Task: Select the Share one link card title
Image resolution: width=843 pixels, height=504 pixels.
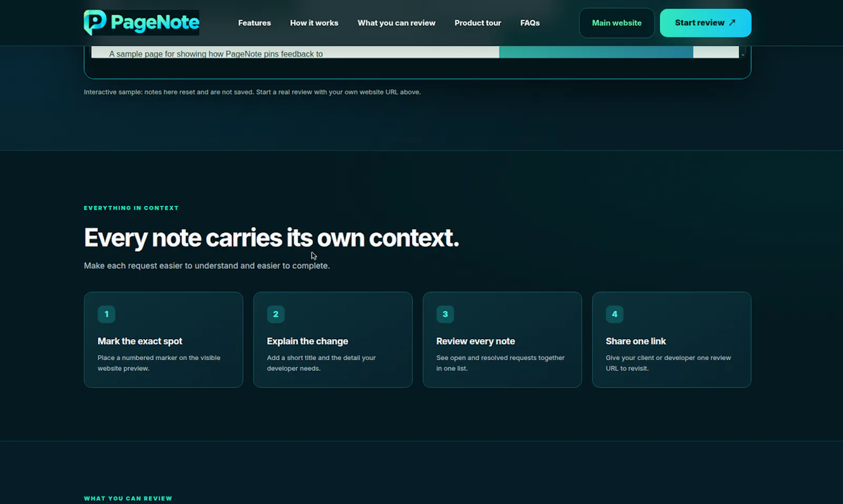Action: (x=635, y=341)
